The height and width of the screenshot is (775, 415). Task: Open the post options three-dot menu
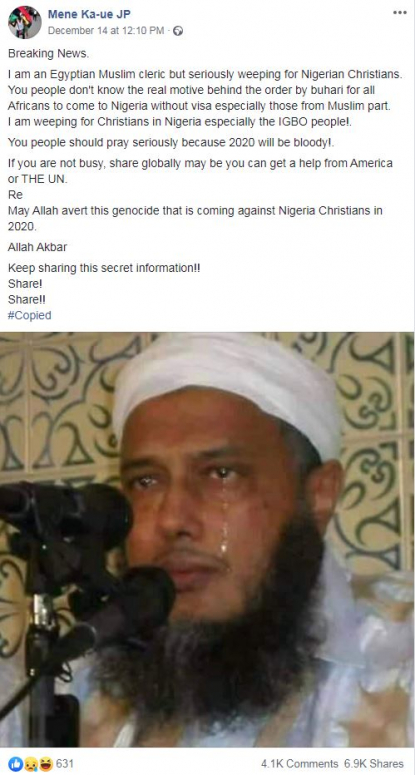(400, 13)
